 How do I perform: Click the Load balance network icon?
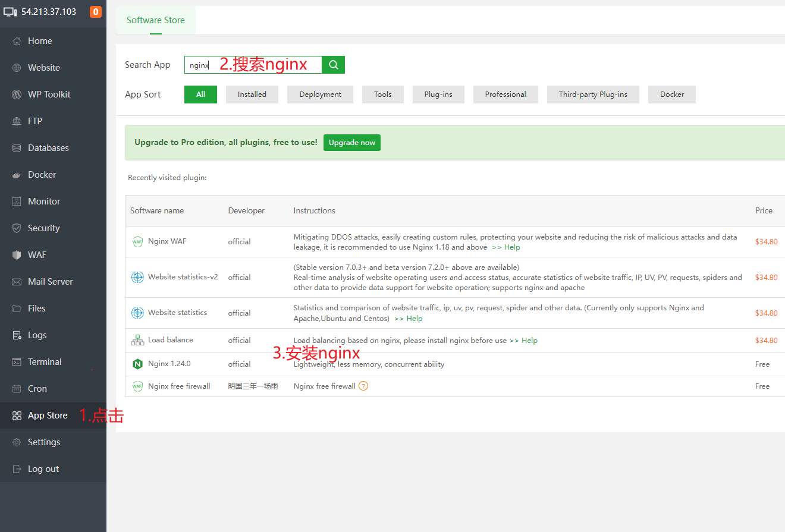tap(137, 340)
